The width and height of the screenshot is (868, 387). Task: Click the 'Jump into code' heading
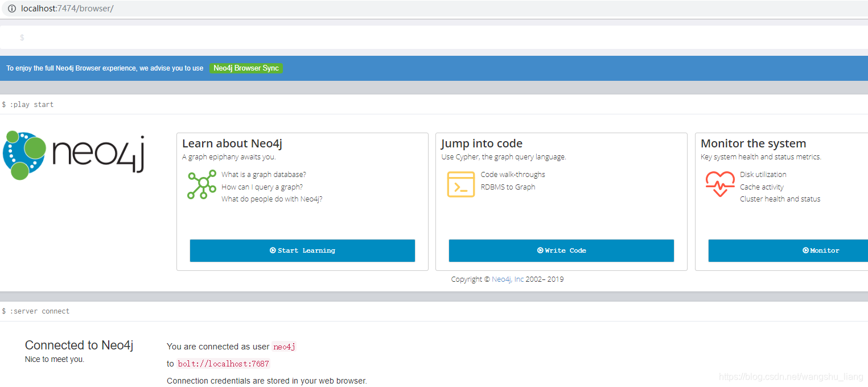(x=482, y=143)
